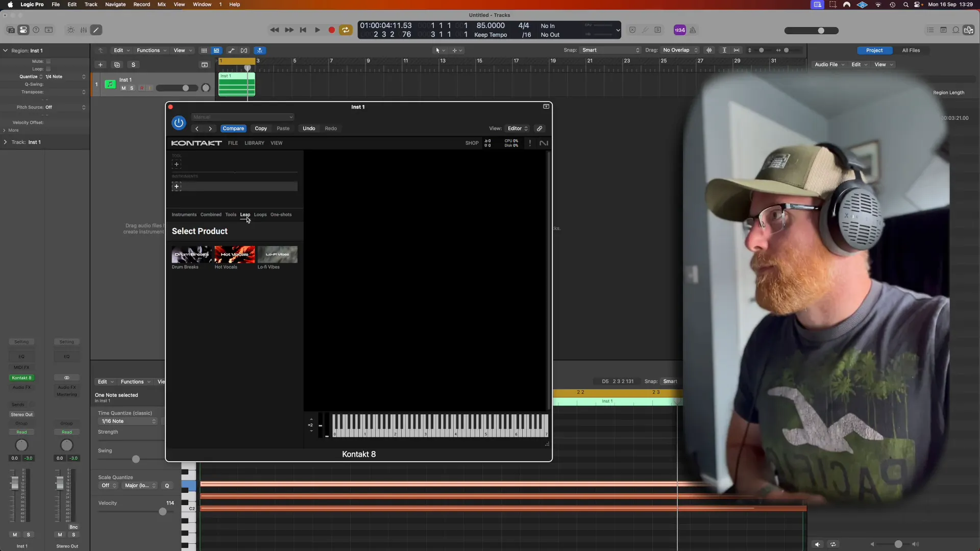Viewport: 980px width, 551px height.
Task: Open the Library panel icon in Logic control bar
Action: click(x=11, y=30)
